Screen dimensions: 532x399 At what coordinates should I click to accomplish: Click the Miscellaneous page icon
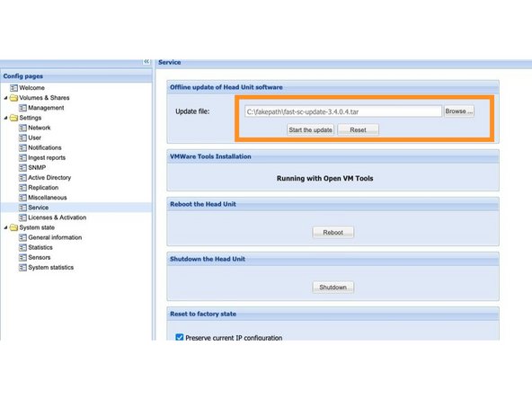click(22, 198)
